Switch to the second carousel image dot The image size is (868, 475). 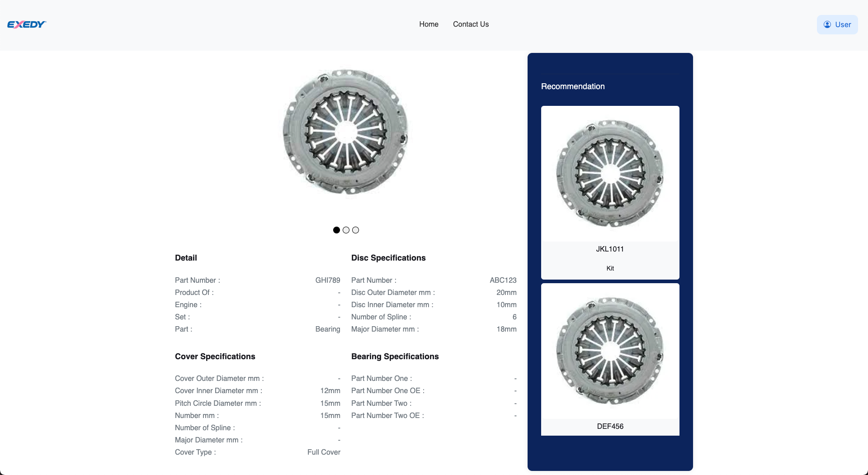(346, 230)
